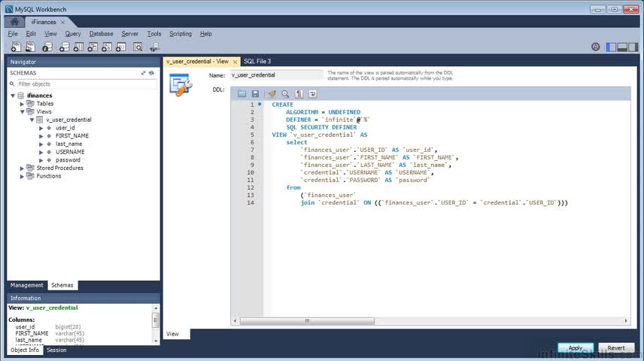
Task: Switch to the Session tab
Action: pyautogui.click(x=56, y=350)
